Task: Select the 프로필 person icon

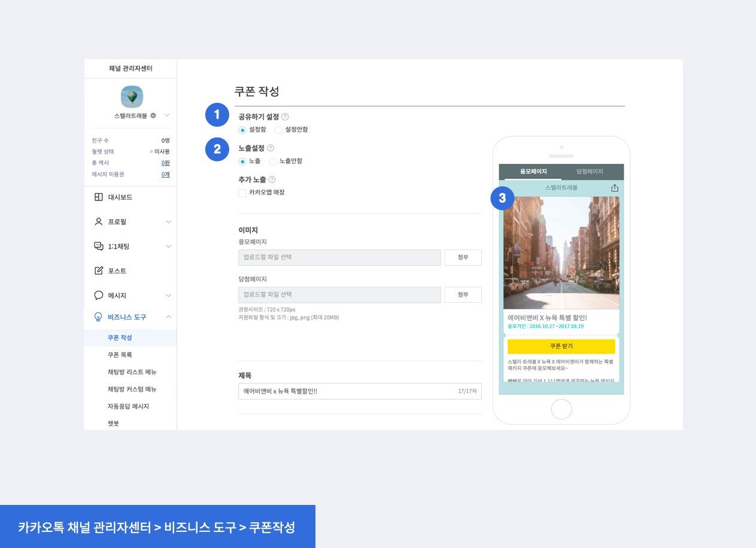Action: click(x=99, y=221)
